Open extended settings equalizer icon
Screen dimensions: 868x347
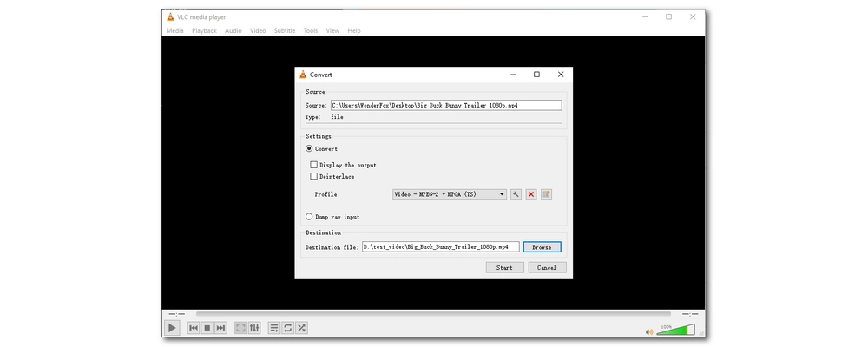click(x=254, y=328)
